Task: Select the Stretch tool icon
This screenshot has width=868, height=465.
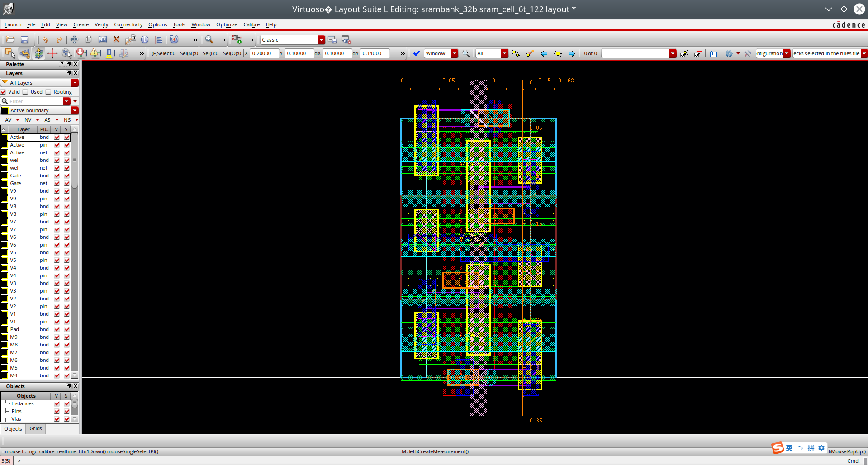Action: pos(103,40)
